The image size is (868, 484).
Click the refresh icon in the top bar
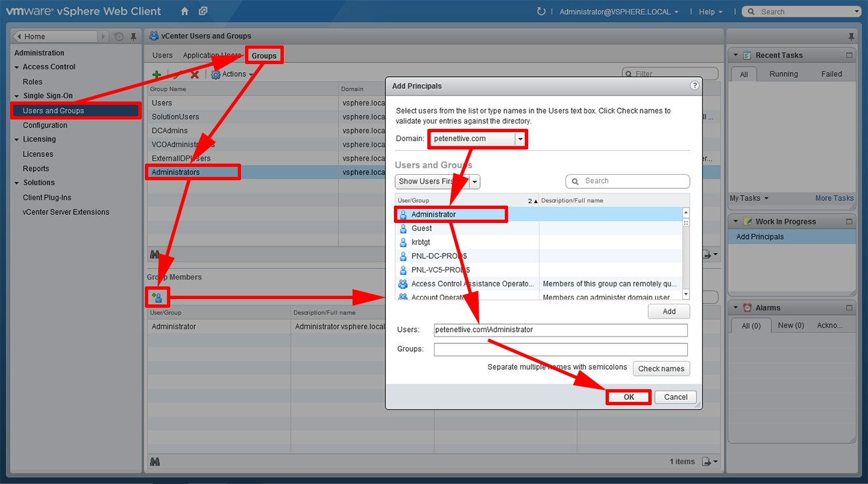point(541,11)
